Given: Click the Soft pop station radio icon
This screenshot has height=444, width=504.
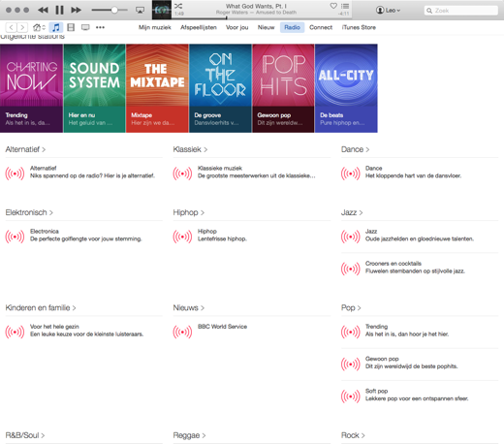Looking at the screenshot, I should 350,396.
